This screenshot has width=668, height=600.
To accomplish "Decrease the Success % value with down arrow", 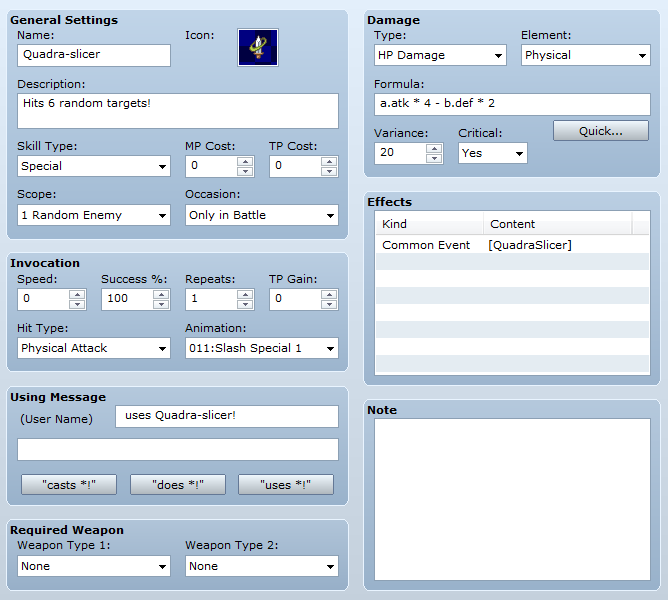I will (161, 304).
